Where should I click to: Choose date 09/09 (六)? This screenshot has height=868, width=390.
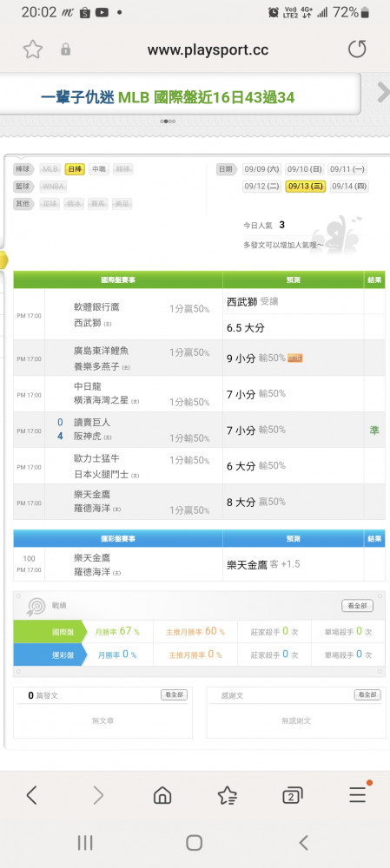point(262,169)
